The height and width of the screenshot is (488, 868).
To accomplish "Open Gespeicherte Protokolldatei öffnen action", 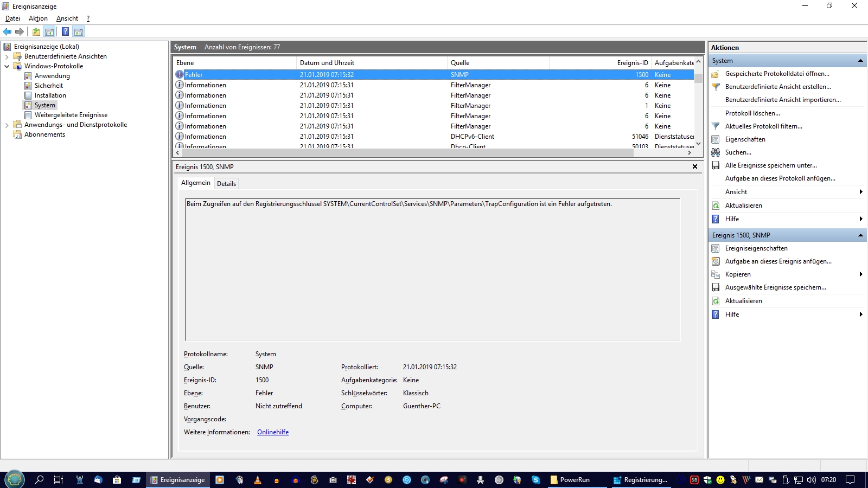I will coord(777,74).
